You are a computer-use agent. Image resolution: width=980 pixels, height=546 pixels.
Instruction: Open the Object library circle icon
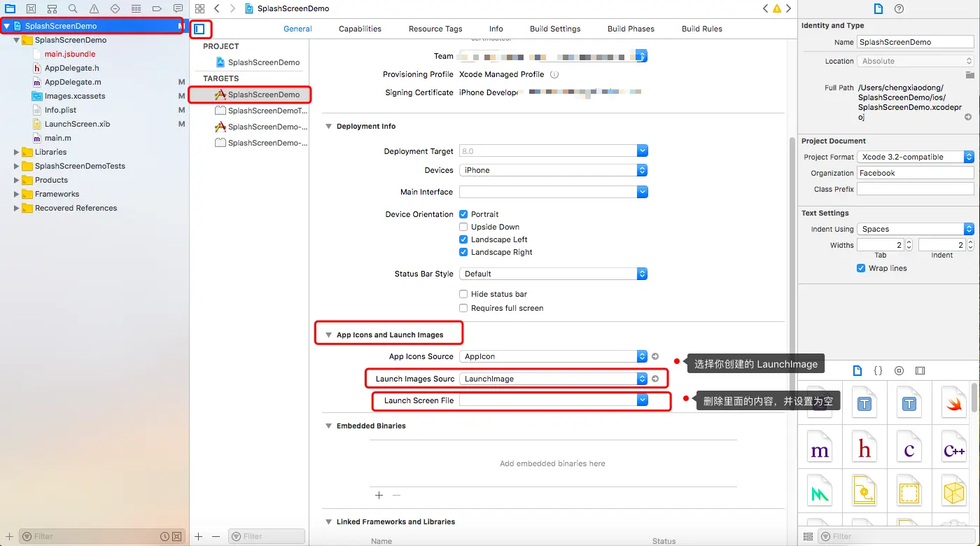click(x=899, y=370)
